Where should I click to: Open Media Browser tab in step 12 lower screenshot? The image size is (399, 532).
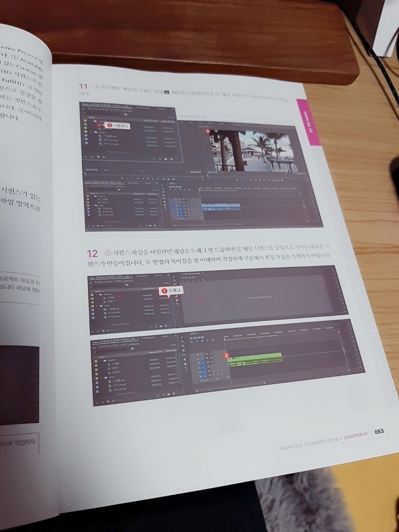point(149,337)
